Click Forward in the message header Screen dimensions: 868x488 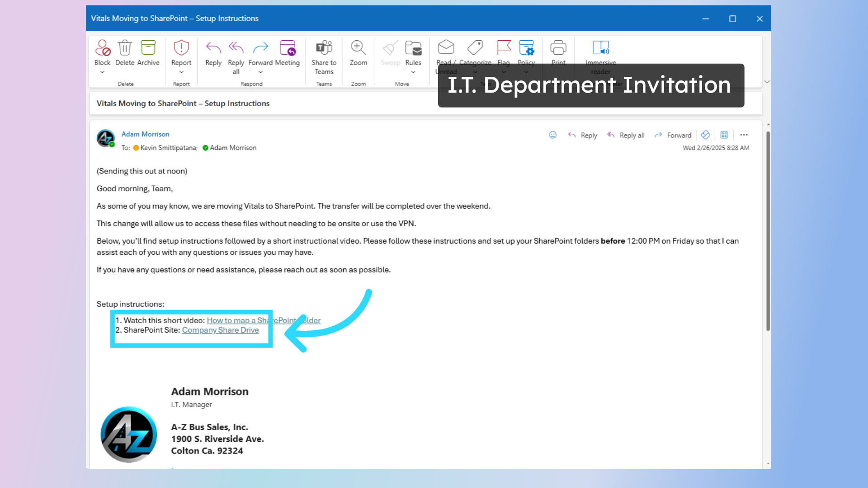(673, 135)
